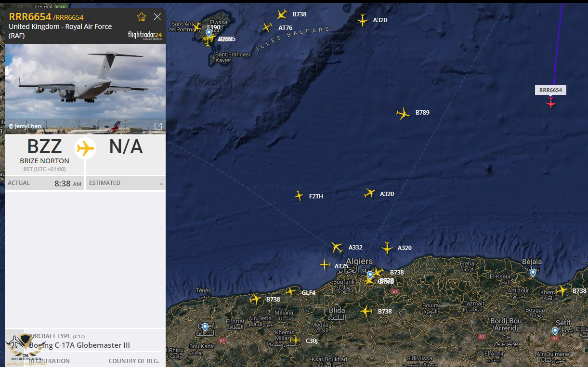This screenshot has height=367, width=588.
Task: Add RRR6654 to favorites with star icon
Action: 142,17
